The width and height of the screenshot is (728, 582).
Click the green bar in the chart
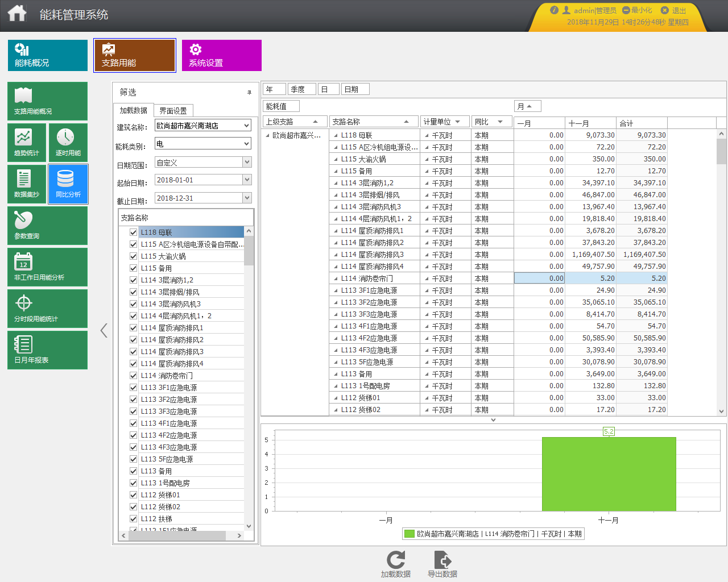coord(609,474)
